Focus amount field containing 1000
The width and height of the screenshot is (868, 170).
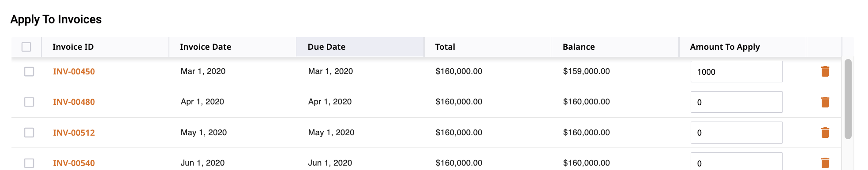coord(737,71)
